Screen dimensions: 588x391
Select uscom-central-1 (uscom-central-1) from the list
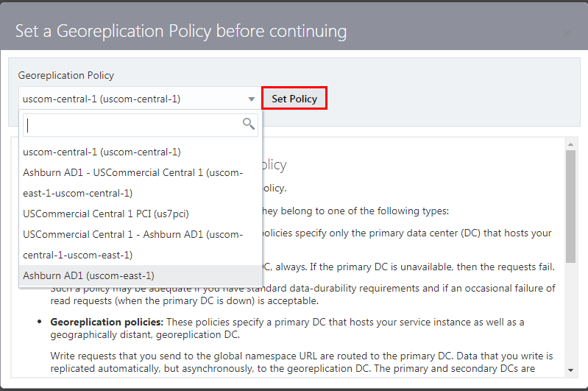102,152
